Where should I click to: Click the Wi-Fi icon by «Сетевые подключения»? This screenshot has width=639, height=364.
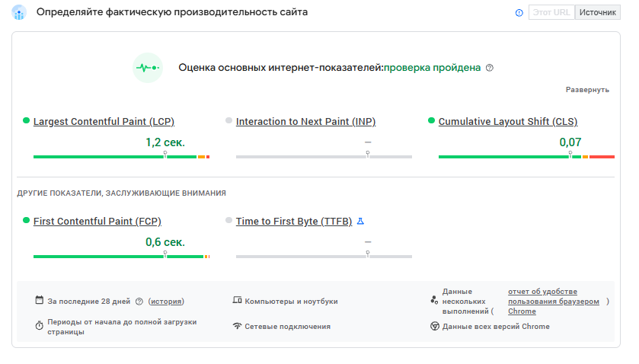click(237, 326)
